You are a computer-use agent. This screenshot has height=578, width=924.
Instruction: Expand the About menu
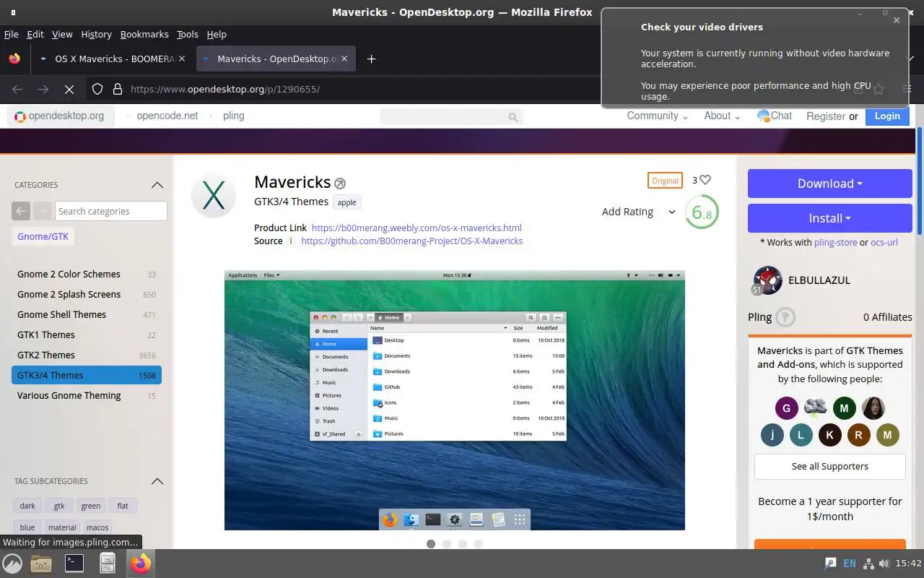[x=723, y=116]
